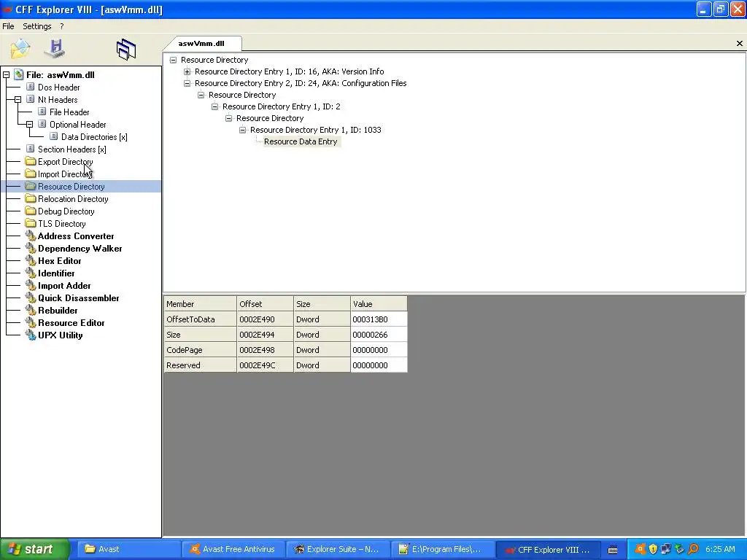Image resolution: width=747 pixels, height=560 pixels.
Task: Click the Relocation Directory folder icon
Action: click(x=31, y=198)
